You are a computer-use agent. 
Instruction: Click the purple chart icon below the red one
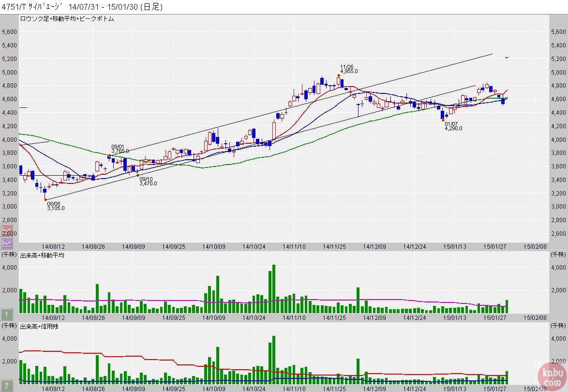(7, 242)
